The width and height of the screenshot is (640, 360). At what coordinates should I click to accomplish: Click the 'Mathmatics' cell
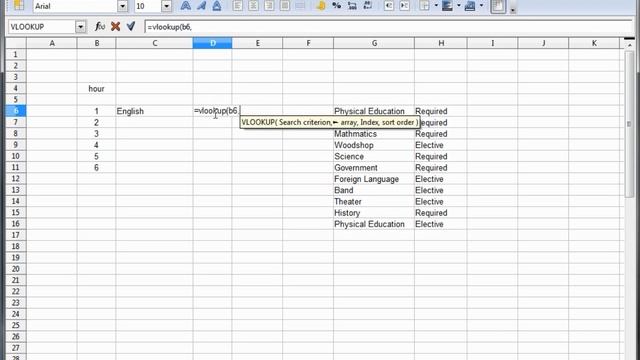pos(374,134)
